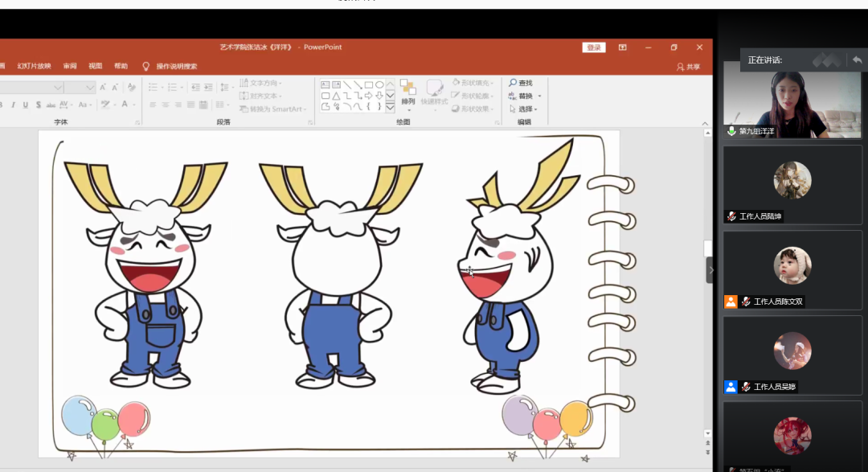Select the down block arrow shape
The width and height of the screenshot is (868, 472).
379,96
